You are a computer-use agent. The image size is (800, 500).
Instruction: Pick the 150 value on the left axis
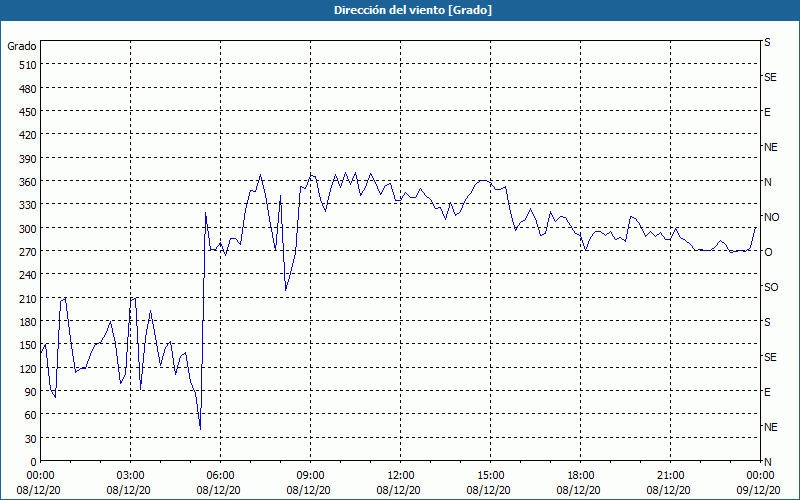tap(28, 345)
